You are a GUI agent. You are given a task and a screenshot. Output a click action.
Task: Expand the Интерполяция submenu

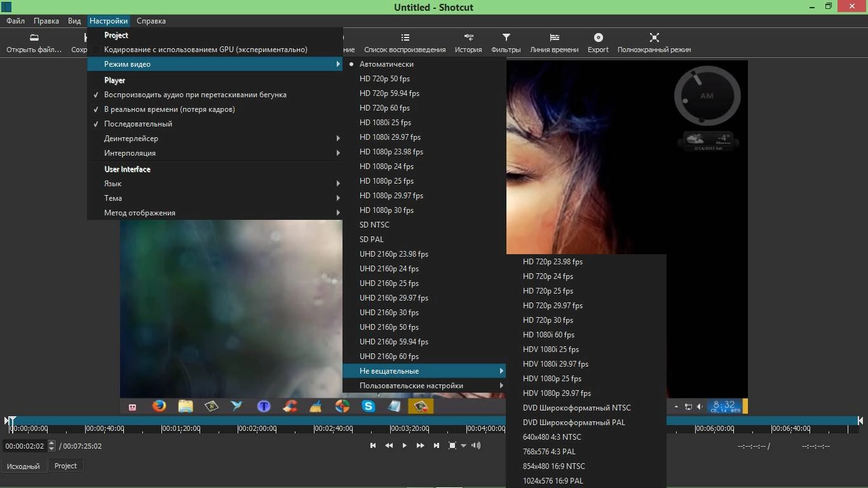215,153
